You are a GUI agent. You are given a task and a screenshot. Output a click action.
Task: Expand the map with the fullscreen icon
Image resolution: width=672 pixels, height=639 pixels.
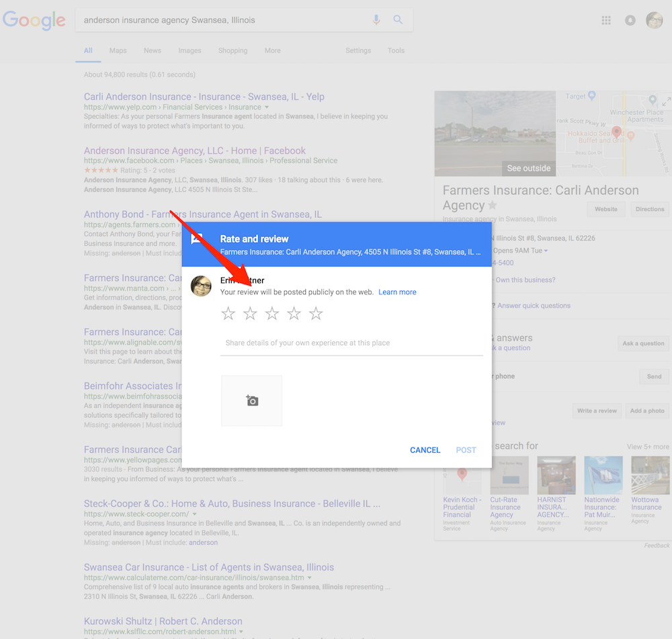click(x=666, y=102)
